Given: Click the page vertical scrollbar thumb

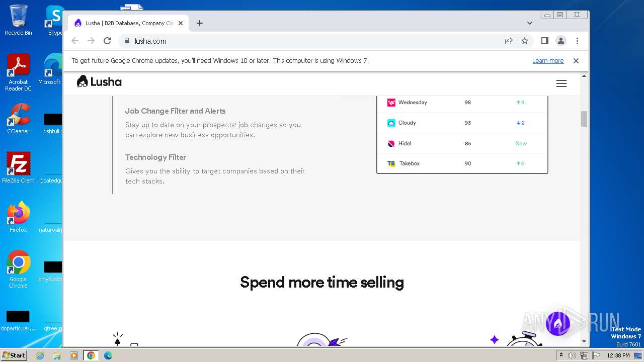Looking at the screenshot, I should 584,119.
